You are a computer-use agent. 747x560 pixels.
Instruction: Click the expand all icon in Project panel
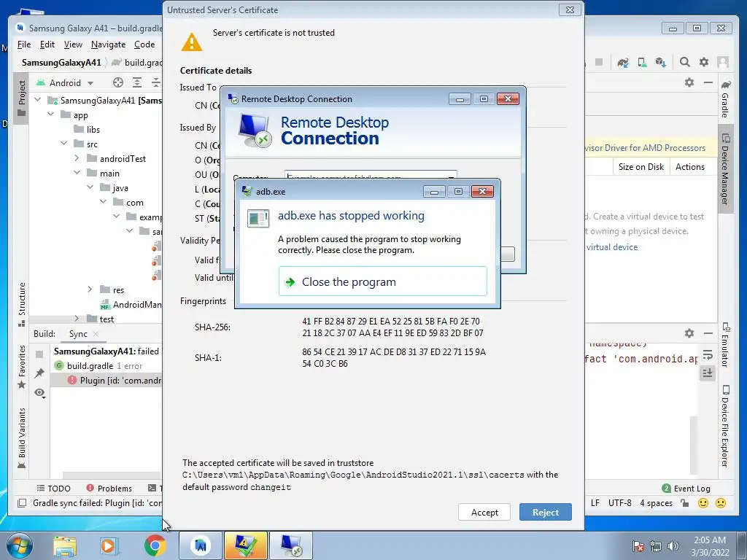click(x=137, y=82)
